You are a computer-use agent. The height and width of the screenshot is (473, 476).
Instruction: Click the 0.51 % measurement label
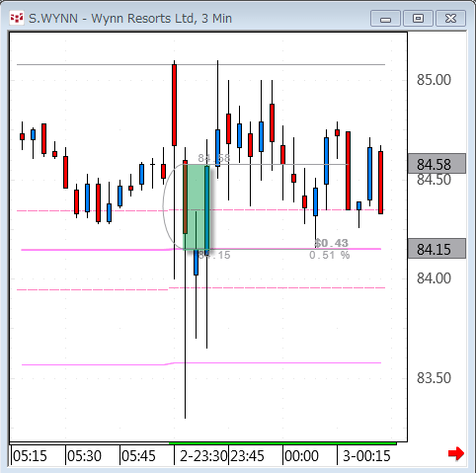[x=330, y=255]
